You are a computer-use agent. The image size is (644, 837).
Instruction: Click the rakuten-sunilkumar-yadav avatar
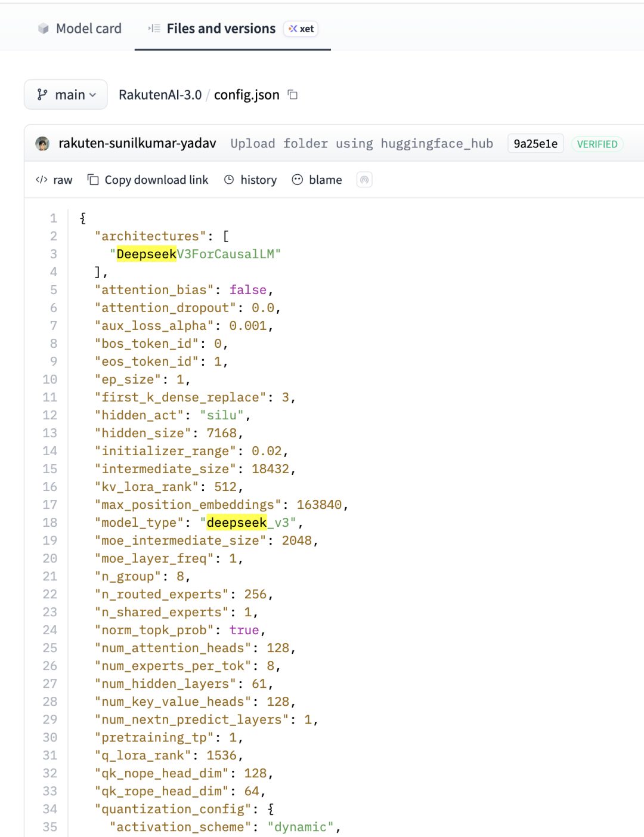coord(42,144)
